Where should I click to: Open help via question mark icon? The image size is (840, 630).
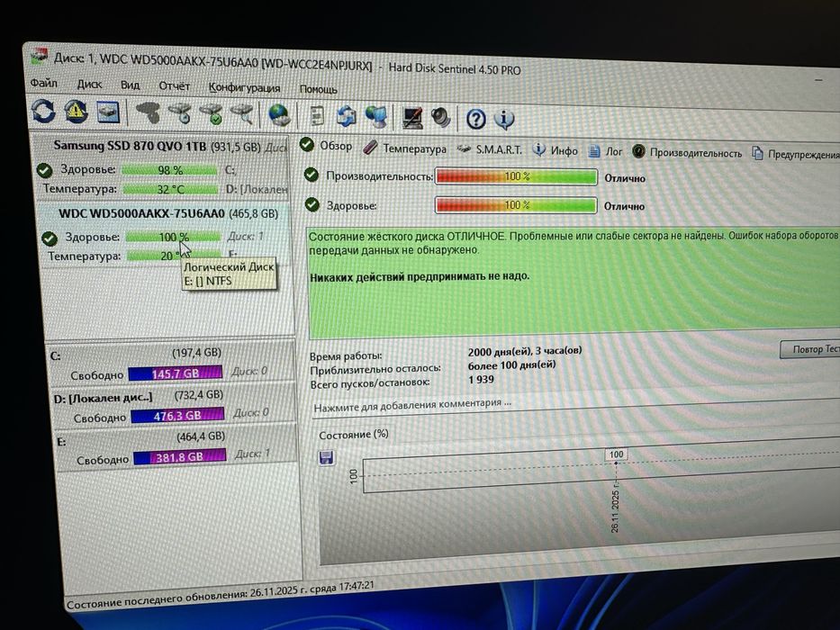[475, 119]
